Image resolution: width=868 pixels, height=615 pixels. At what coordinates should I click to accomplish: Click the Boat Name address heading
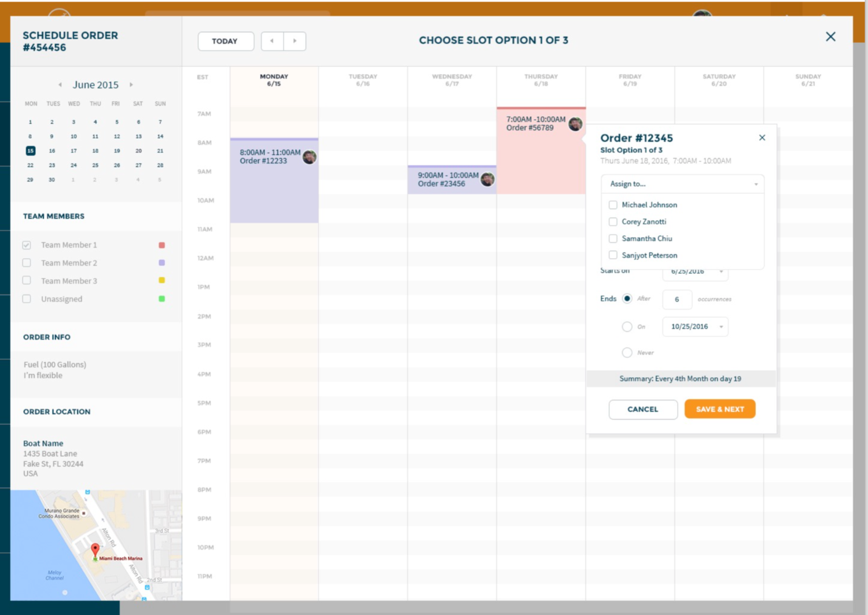43,443
